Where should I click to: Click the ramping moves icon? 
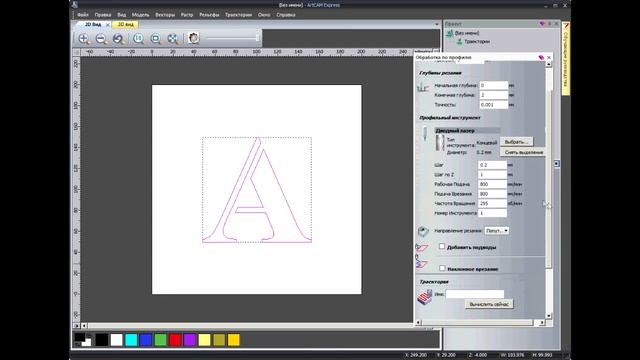click(x=421, y=262)
